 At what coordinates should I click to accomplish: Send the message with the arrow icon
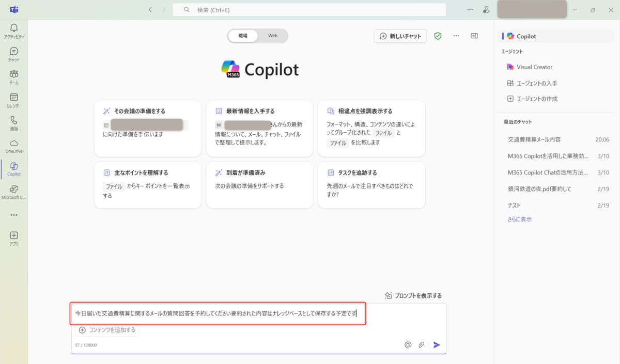coord(437,345)
